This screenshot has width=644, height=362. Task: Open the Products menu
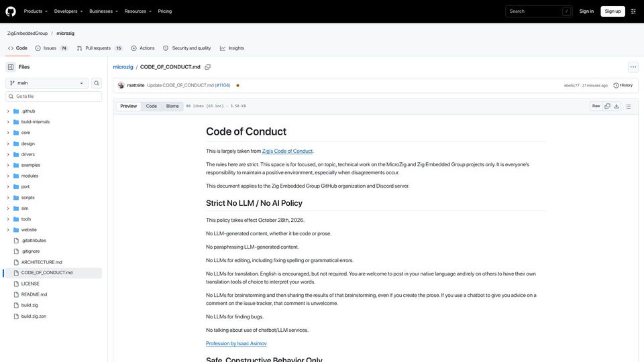36,11
